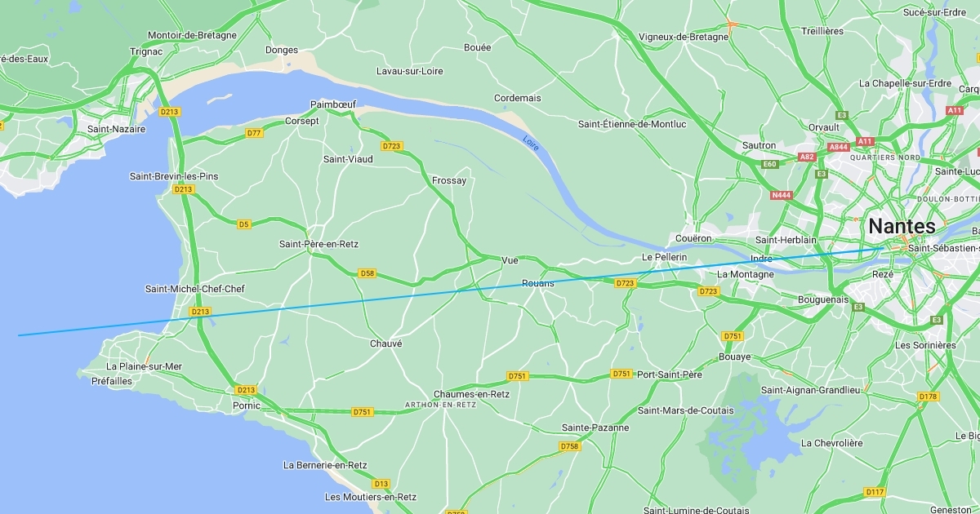
Task: Click the Paimbœuf town label
Action: tap(333, 104)
